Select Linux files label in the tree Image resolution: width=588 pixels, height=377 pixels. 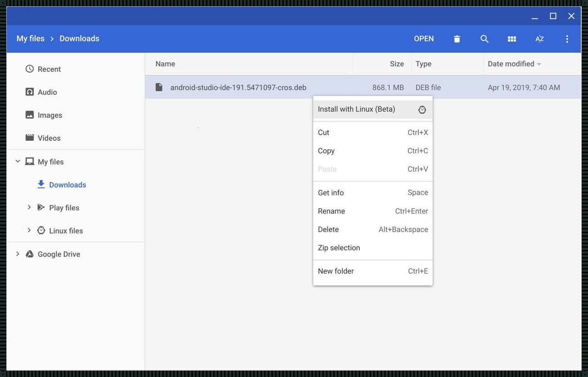(x=66, y=231)
